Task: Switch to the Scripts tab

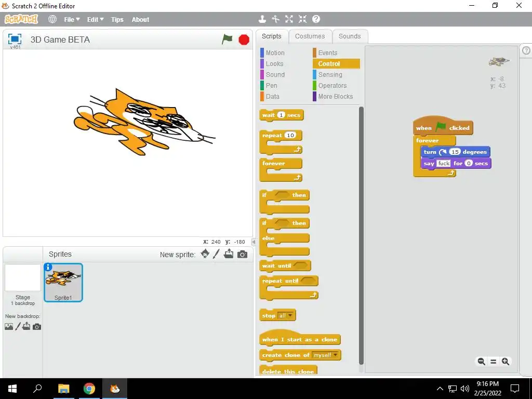Action: pos(271,36)
